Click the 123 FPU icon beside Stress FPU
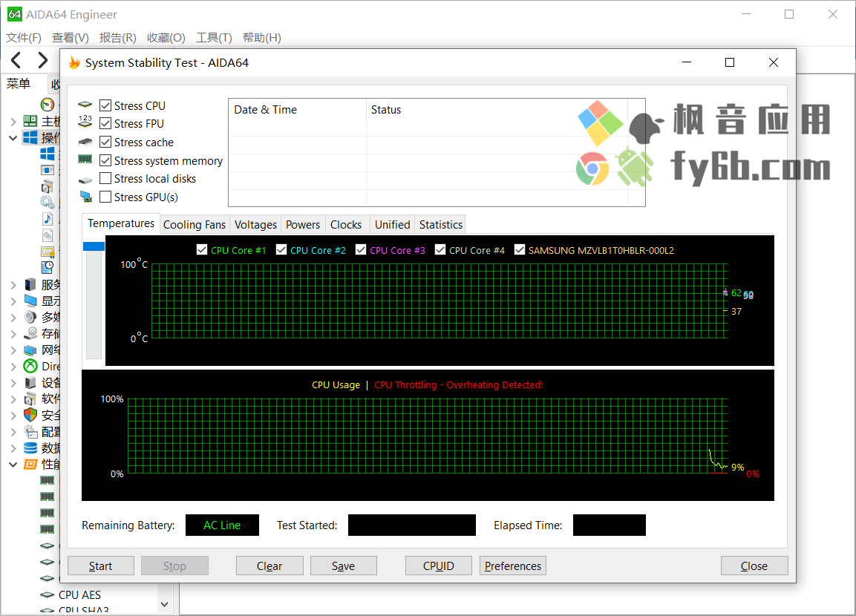856x616 pixels. [85, 122]
